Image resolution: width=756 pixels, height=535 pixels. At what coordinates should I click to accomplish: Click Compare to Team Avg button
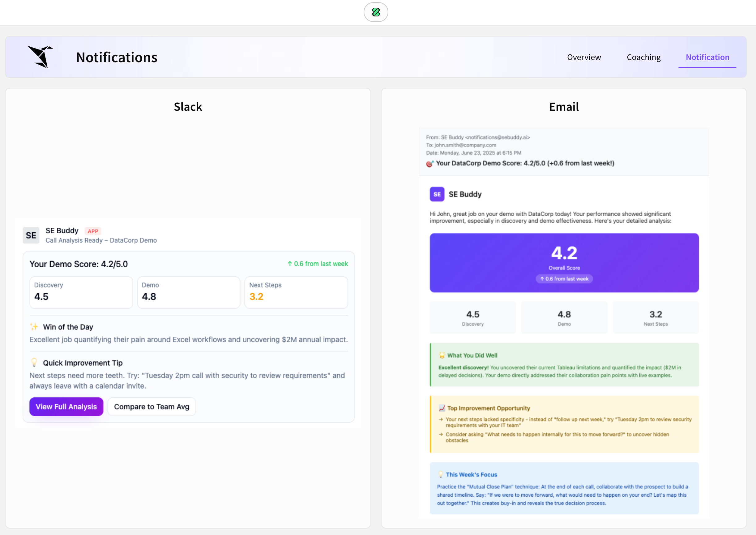(152, 407)
